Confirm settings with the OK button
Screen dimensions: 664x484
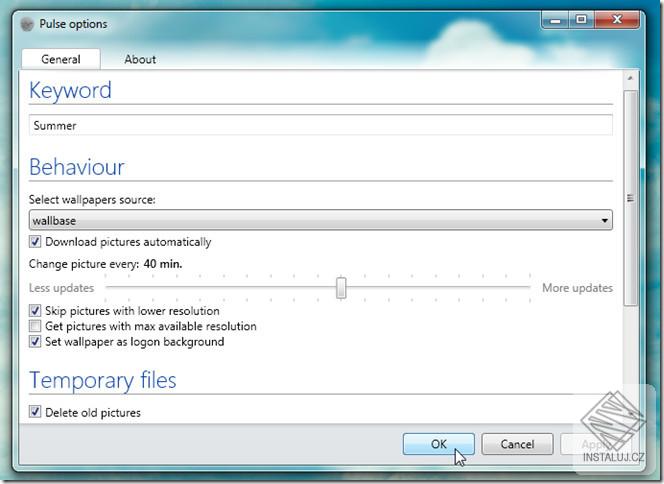coord(439,444)
